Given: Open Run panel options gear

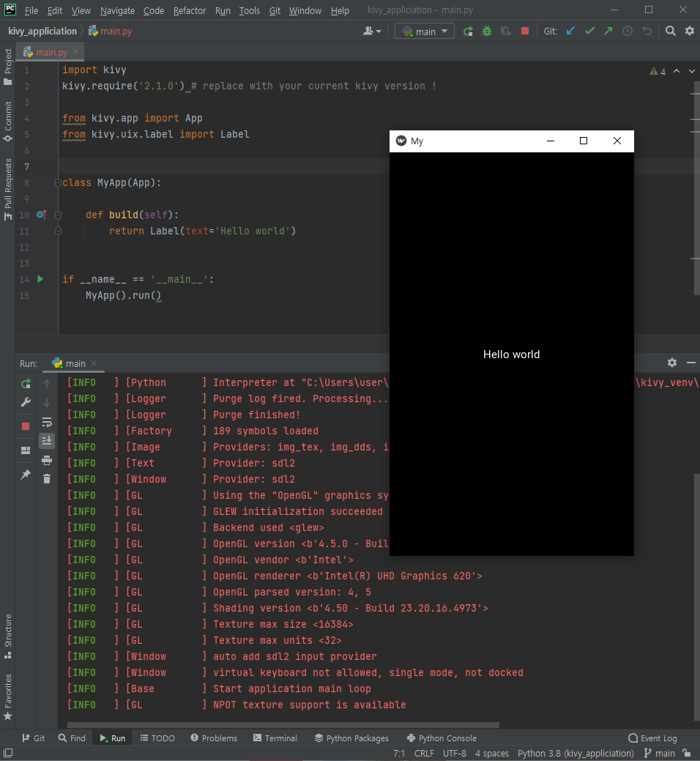Looking at the screenshot, I should (672, 363).
